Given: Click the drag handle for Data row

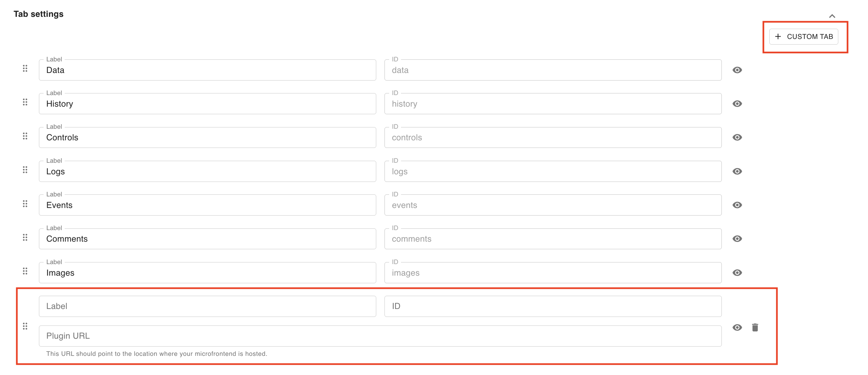Looking at the screenshot, I should click(25, 69).
